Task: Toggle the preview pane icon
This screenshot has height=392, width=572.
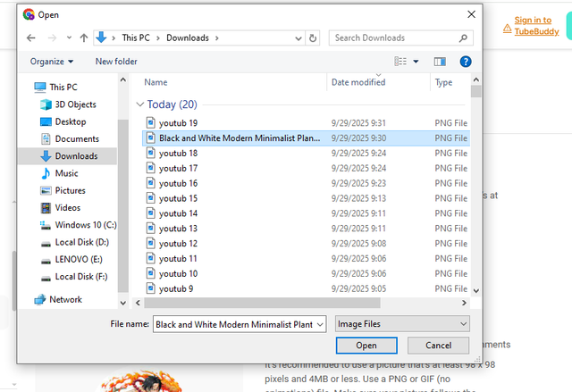Action: click(440, 62)
